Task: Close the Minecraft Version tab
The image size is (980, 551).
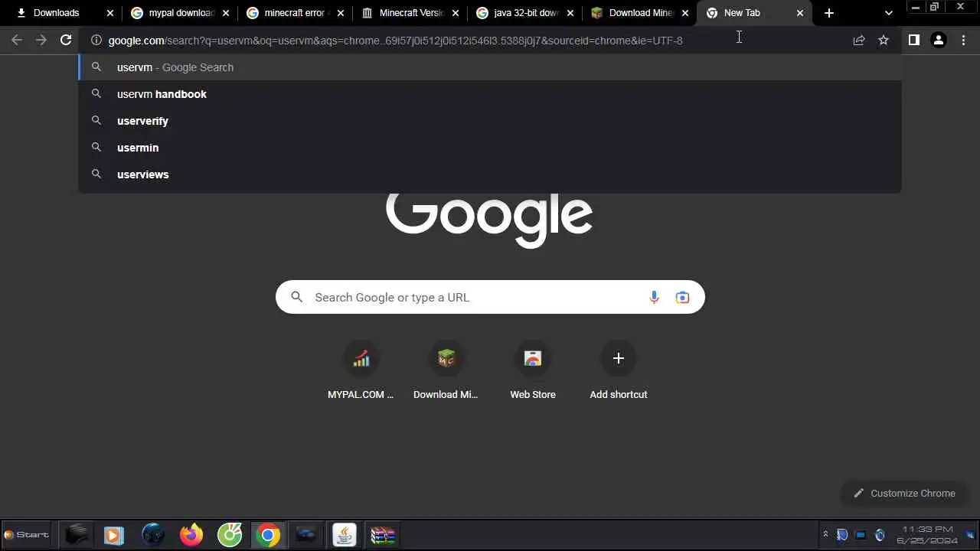Action: coord(455,13)
